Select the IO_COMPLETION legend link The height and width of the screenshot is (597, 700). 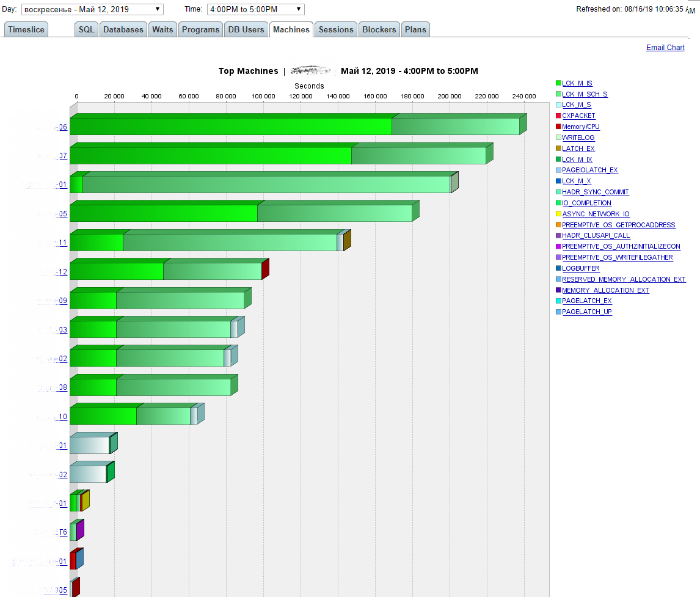pyautogui.click(x=586, y=203)
